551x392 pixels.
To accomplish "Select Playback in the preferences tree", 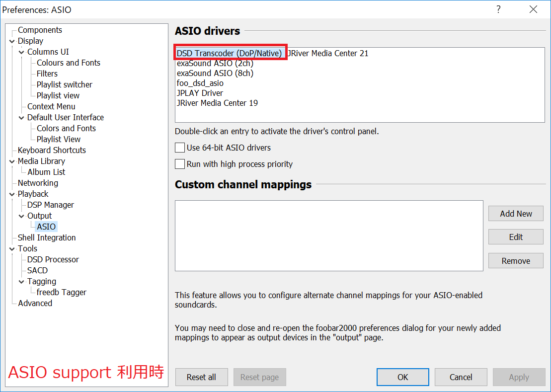I will coord(33,194).
